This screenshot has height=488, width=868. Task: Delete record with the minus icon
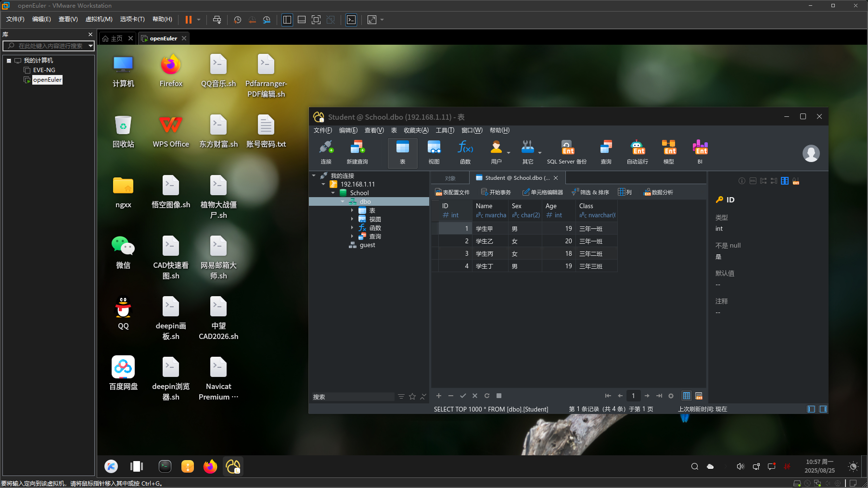coord(451,396)
